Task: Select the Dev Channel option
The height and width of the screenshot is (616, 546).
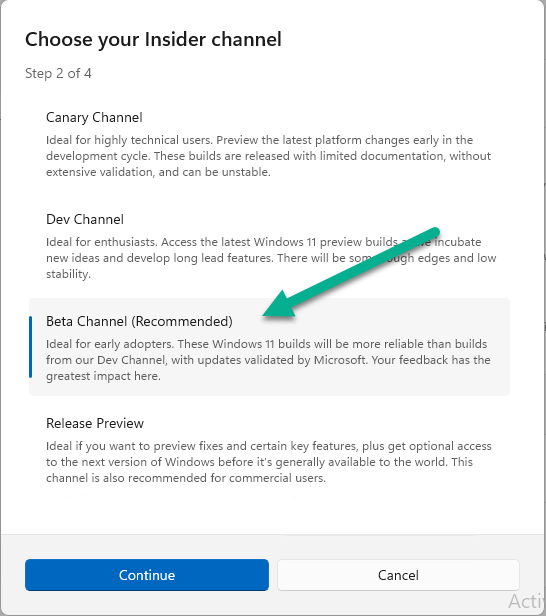Action: 269,246
